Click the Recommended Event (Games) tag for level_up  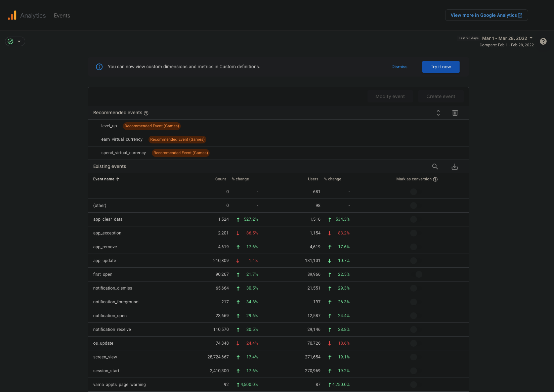coord(152,126)
